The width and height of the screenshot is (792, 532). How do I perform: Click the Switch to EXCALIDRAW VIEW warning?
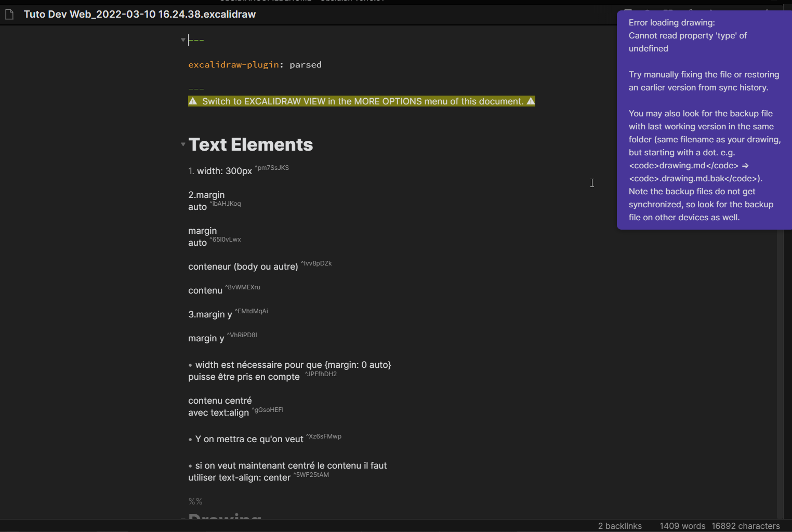[361, 101]
